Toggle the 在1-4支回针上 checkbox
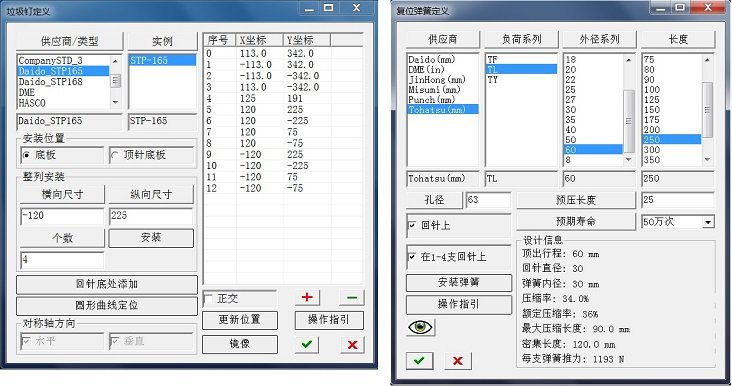Image resolution: width=732 pixels, height=386 pixels. tap(412, 257)
